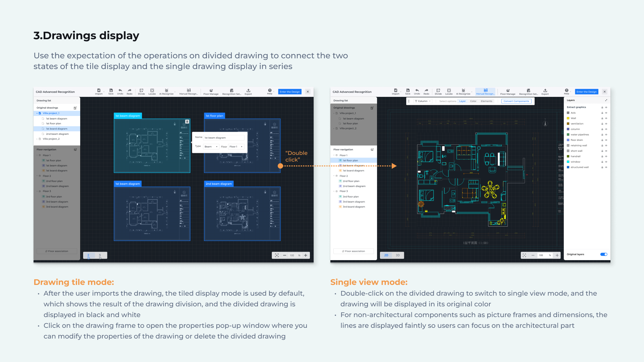644x362 pixels.
Task: Delete the selected 1st beam diagram tile via its trash icon
Action: click(x=187, y=122)
